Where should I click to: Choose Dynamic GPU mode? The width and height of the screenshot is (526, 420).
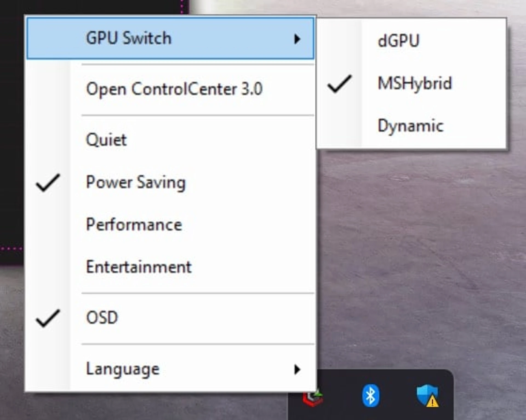411,126
